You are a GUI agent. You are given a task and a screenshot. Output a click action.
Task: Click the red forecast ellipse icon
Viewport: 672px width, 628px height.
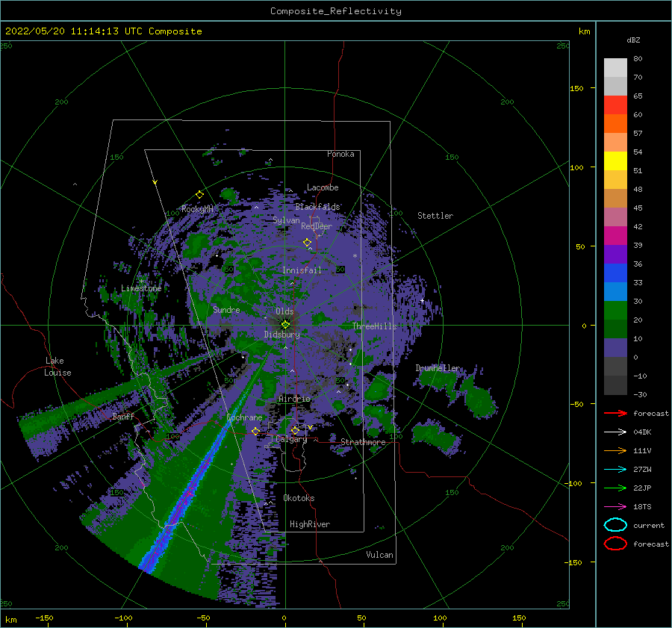click(615, 544)
